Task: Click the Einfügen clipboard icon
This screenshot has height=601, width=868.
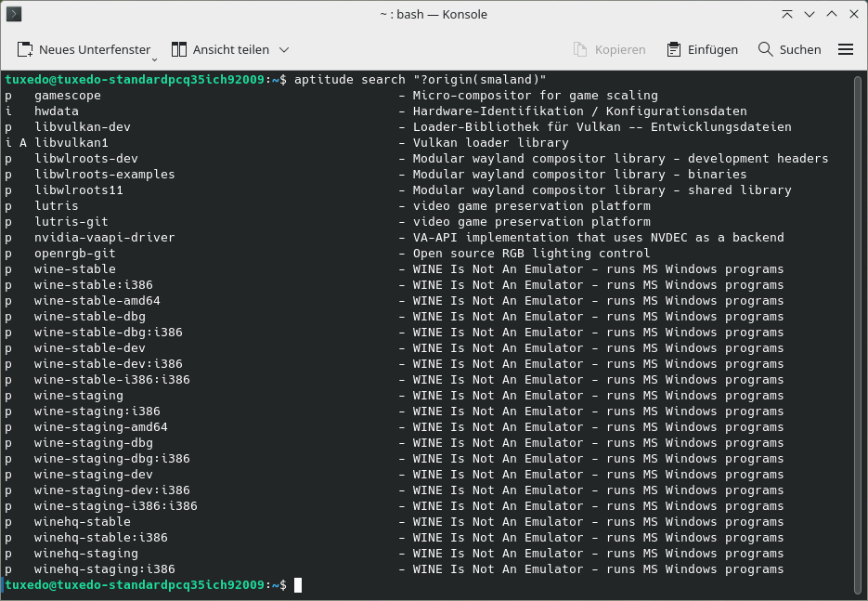Action: coord(673,50)
